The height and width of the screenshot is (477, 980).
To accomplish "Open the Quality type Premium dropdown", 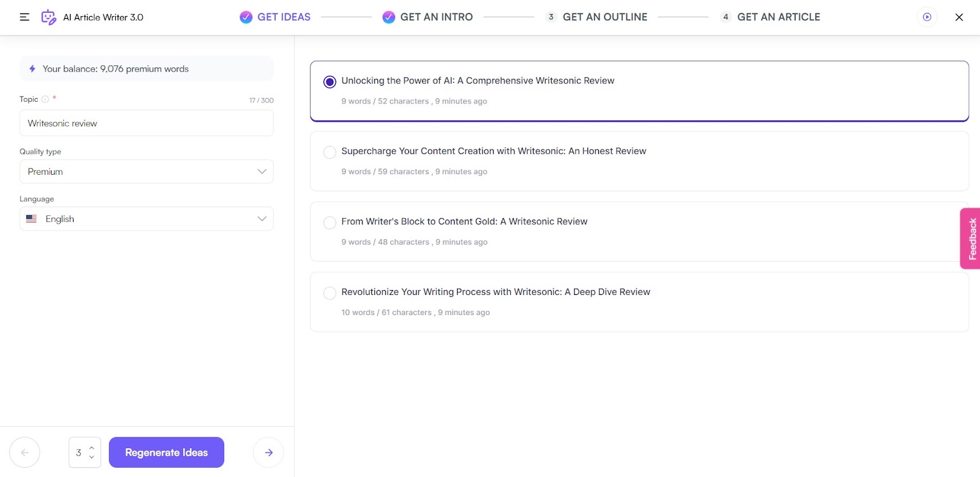I will click(146, 172).
